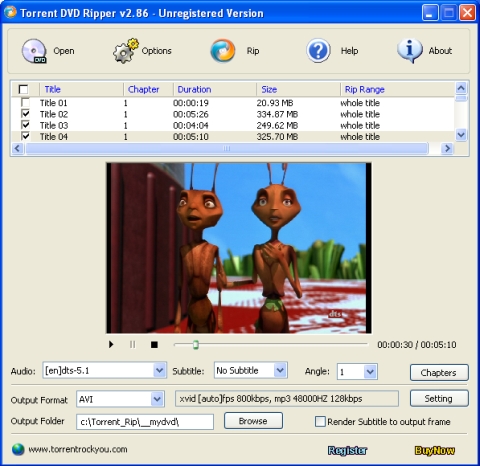Click the video seek slider thumb

point(196,345)
